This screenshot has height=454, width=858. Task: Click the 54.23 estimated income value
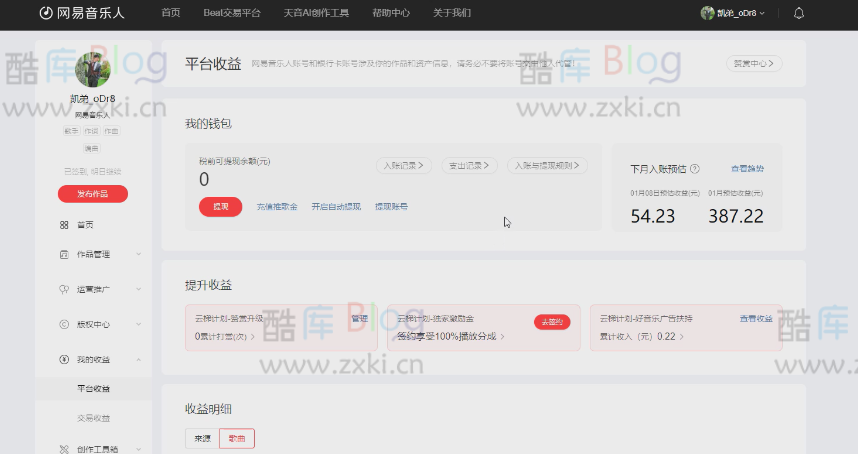pyautogui.click(x=653, y=217)
